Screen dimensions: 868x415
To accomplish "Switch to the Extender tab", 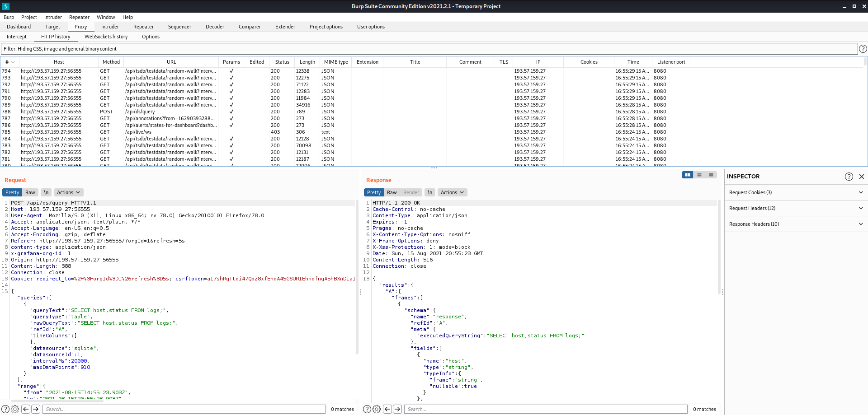I will 285,27.
